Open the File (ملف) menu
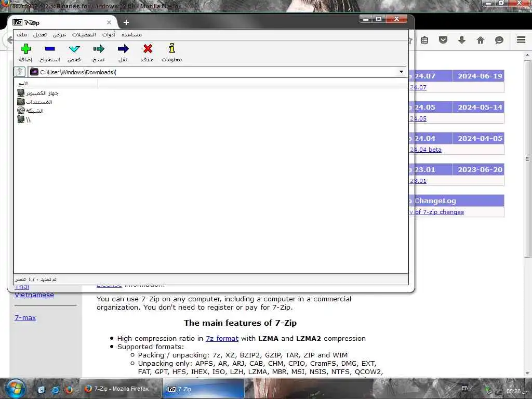Screen dimensions: 532x399 (22, 35)
